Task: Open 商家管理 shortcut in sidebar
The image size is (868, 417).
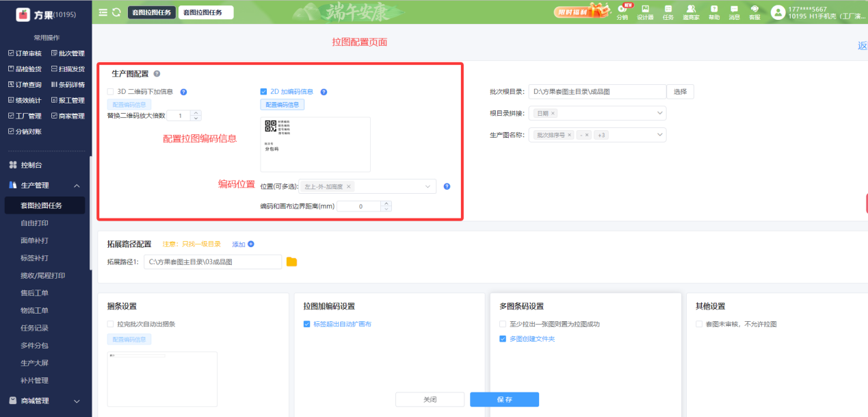Action: coord(68,116)
